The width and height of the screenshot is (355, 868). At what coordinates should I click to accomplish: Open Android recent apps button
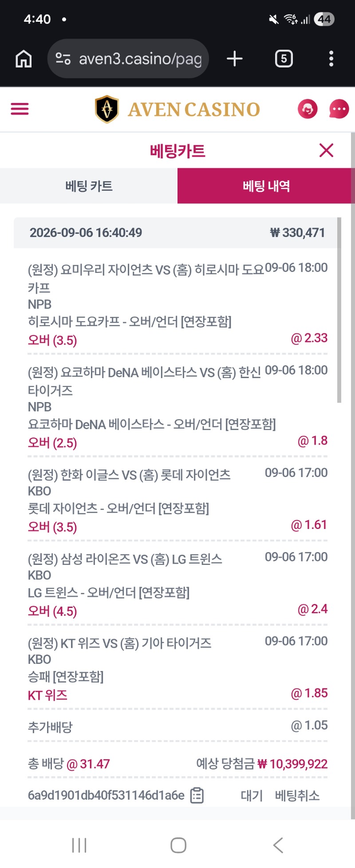pyautogui.click(x=79, y=845)
